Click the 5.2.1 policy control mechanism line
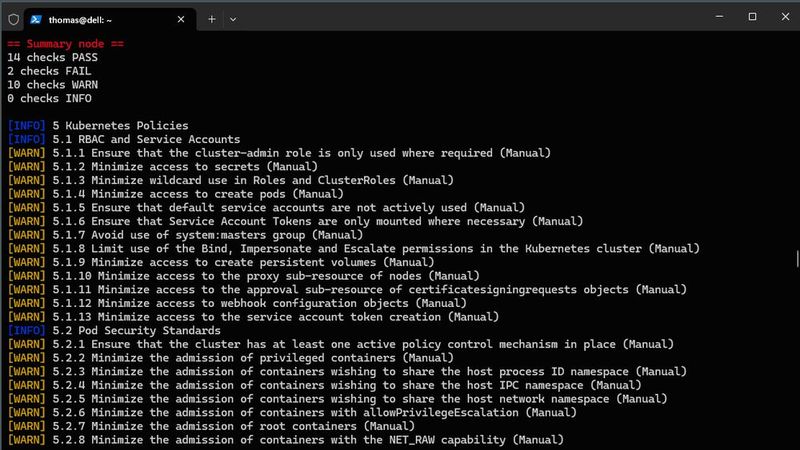 [x=341, y=344]
